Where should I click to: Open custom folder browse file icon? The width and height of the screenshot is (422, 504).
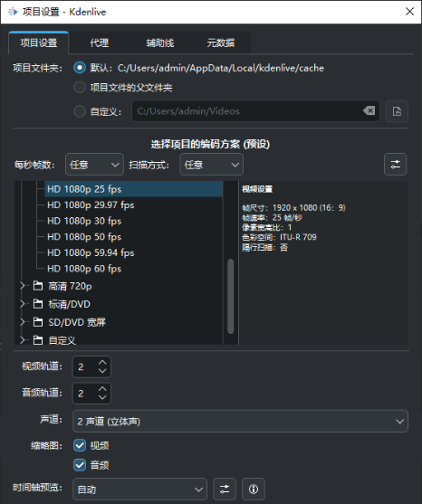(397, 111)
